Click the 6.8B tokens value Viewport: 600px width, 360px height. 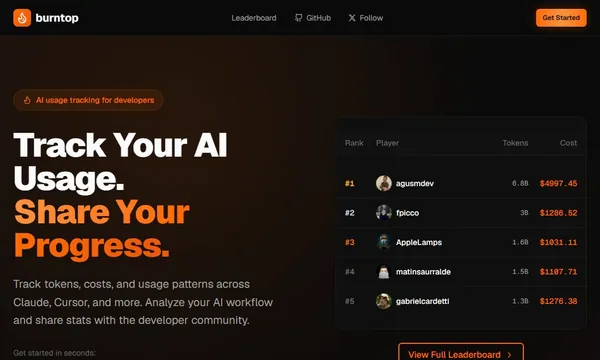point(520,184)
